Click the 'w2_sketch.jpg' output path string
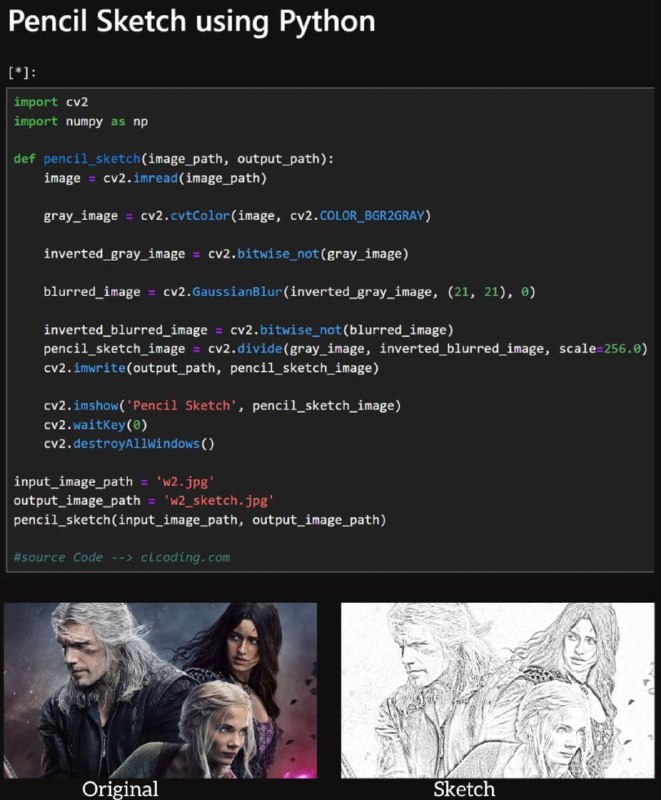 click(x=218, y=501)
